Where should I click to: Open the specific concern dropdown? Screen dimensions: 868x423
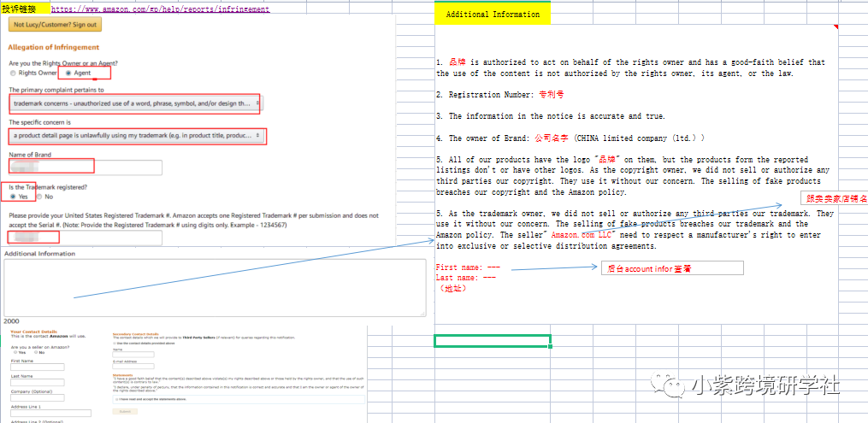[138, 136]
